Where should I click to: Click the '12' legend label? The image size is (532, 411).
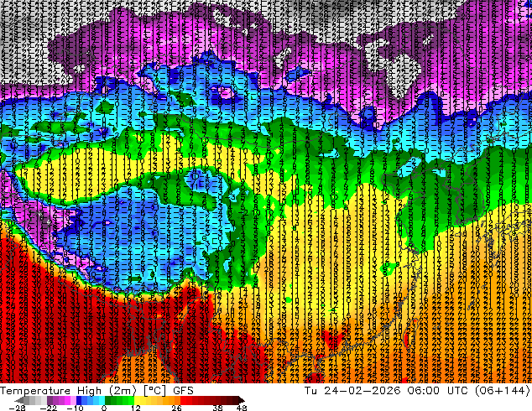pos(136,408)
